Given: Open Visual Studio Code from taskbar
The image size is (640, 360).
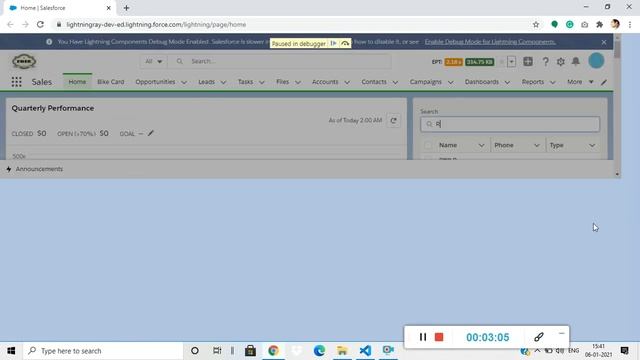Looking at the screenshot, I should [365, 351].
